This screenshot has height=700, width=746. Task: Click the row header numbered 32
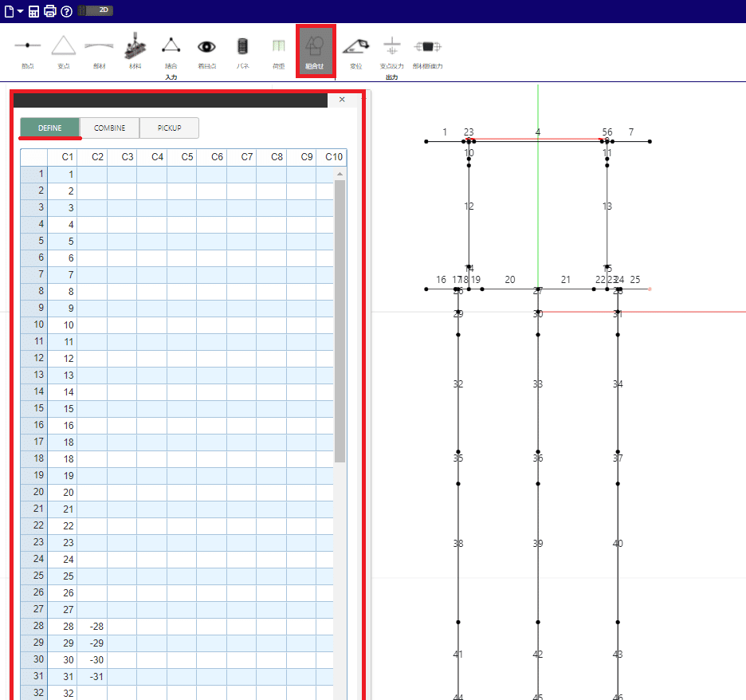33,693
